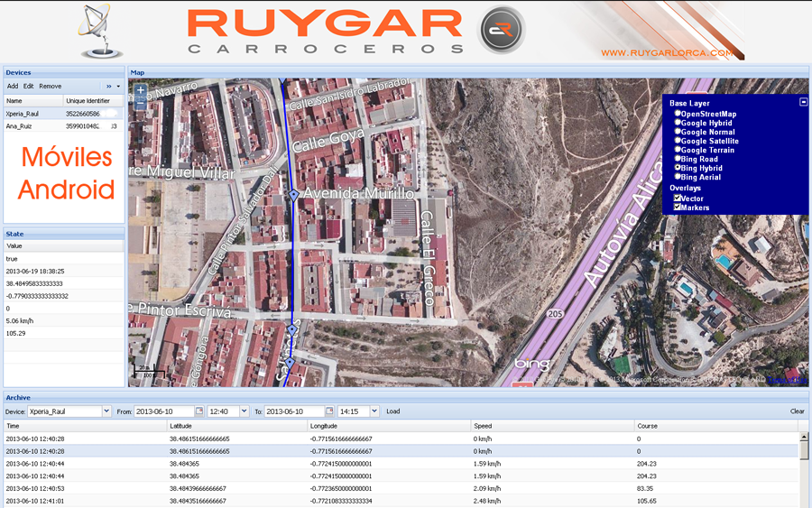This screenshot has width=812, height=508.
Task: Expand the To time dropdown
Action: 374,411
